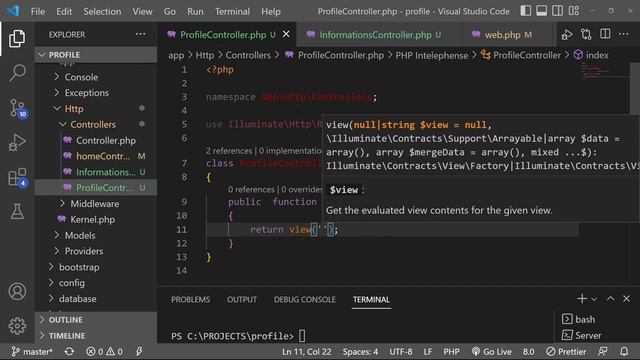Click Spaces: 4 indentation setting
Screen dimensions: 640x360
click(x=360, y=351)
